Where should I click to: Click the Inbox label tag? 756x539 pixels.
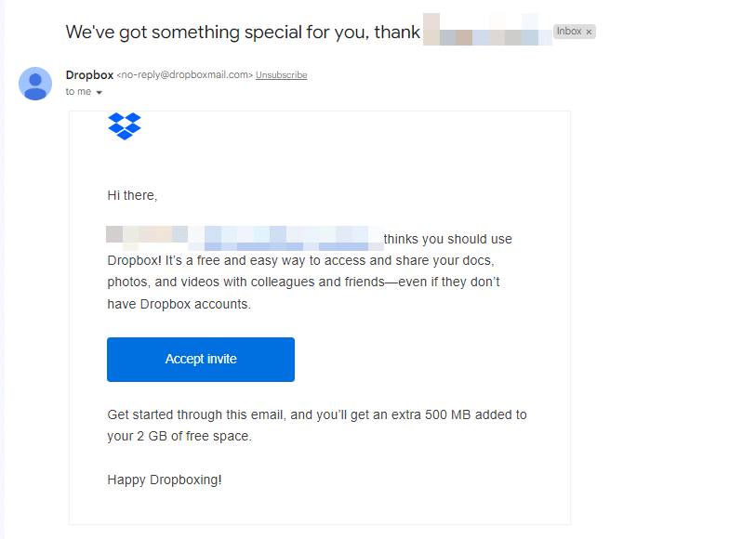click(x=568, y=32)
